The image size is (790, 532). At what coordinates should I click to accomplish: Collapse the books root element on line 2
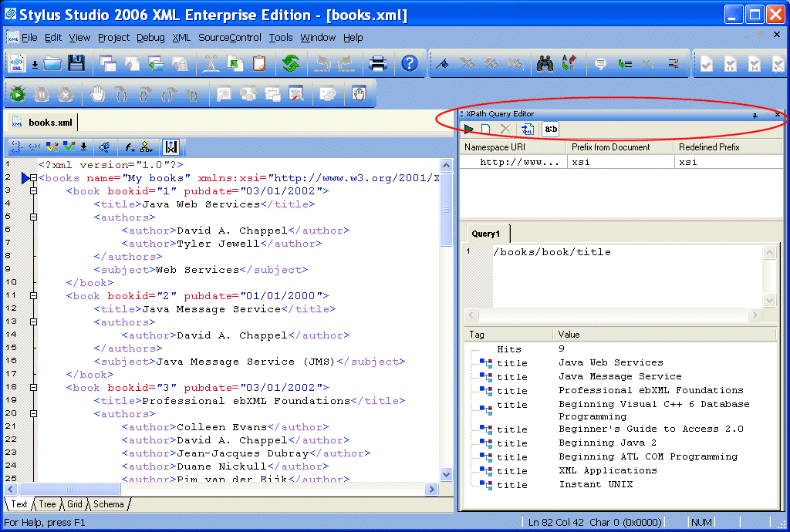(33, 178)
